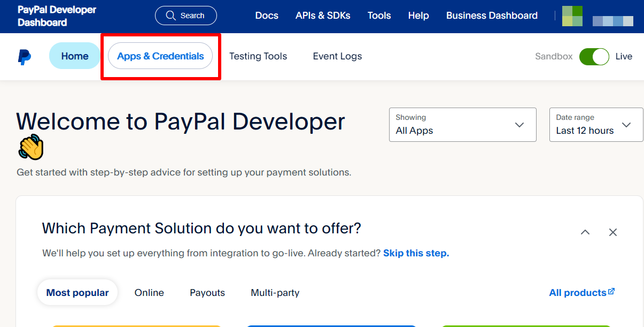Click the Welcome to PayPal Developer heading
The height and width of the screenshot is (327, 644).
coord(181,122)
